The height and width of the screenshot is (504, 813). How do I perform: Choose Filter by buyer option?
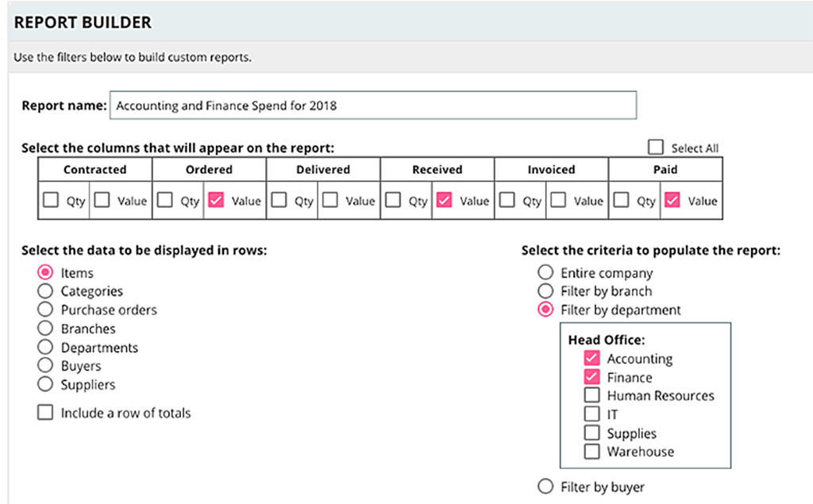click(x=545, y=487)
